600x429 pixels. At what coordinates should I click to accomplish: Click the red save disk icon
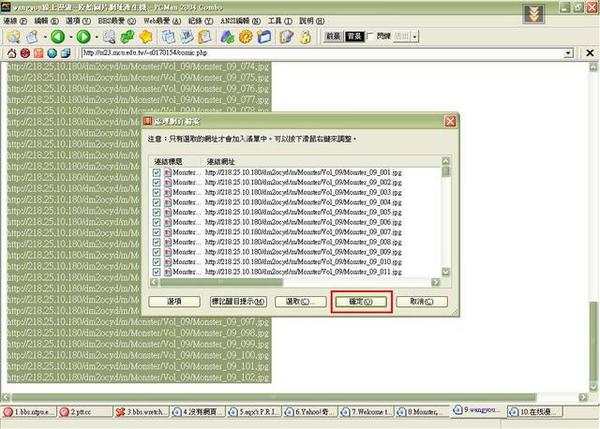39,53
